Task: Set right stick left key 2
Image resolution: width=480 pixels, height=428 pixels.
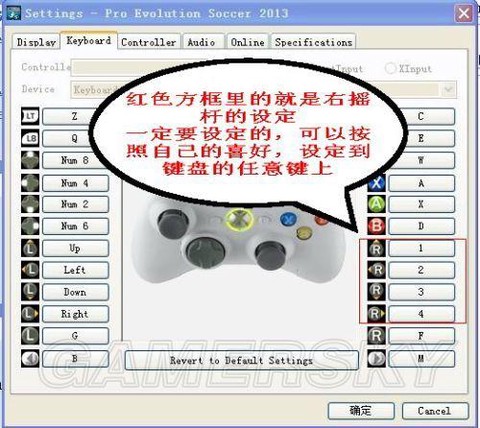Action: [x=421, y=270]
